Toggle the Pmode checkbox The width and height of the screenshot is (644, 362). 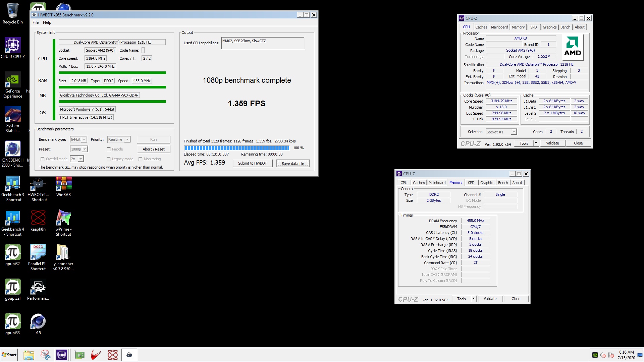109,149
